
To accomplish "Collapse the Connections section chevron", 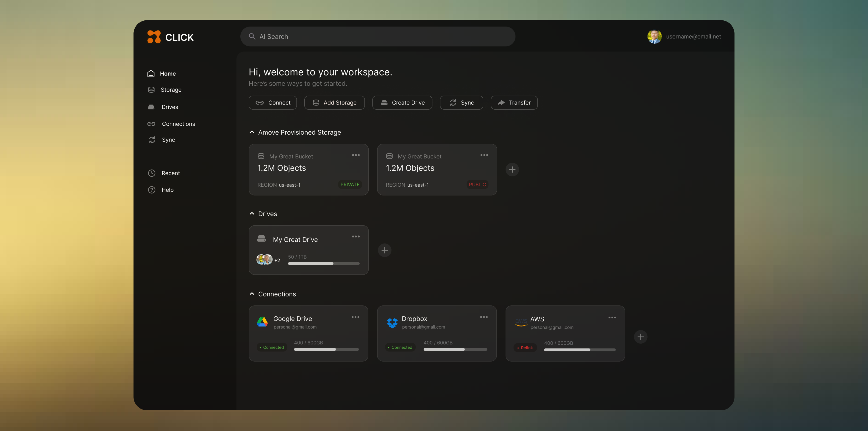I will 252,294.
